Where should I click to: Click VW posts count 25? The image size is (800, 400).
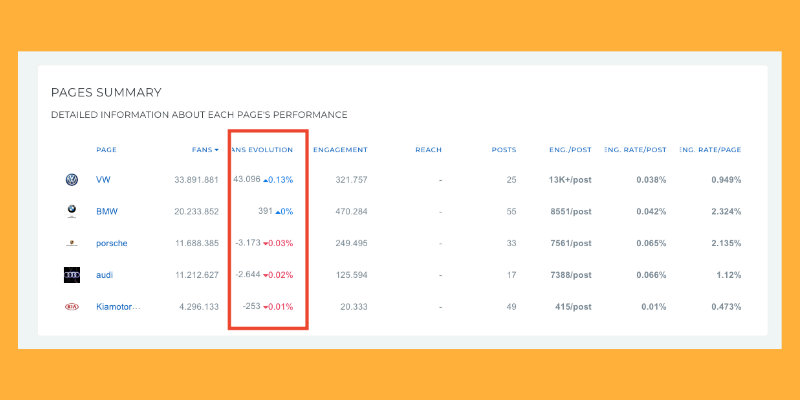tap(512, 180)
